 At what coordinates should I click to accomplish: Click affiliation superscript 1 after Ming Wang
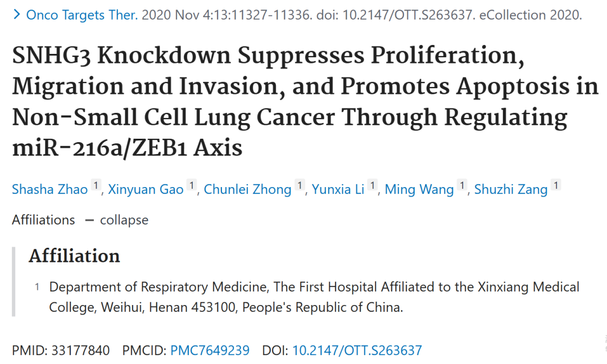point(461,185)
